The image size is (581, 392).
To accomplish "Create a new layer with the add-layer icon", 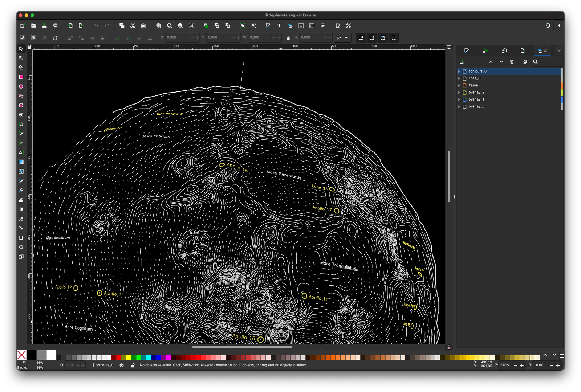I will [462, 62].
